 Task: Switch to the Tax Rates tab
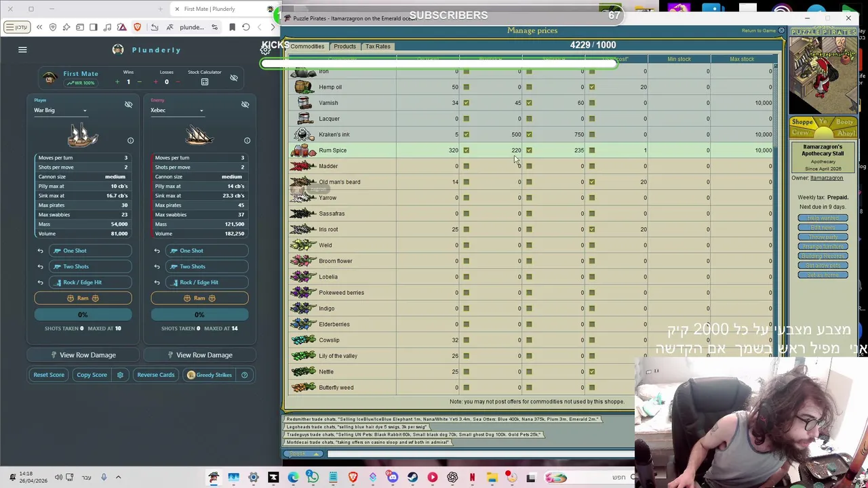(x=378, y=46)
